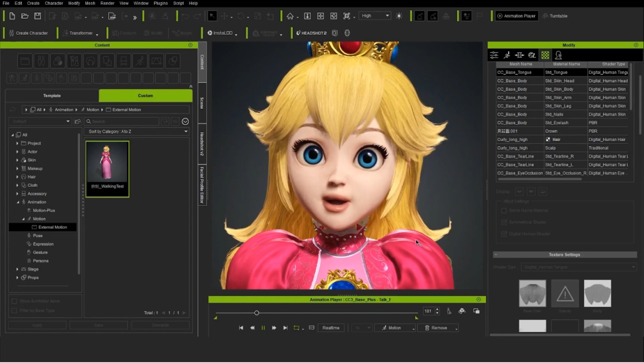644x363 pixels.
Task: Click the Redo arrow icon
Action: tap(197, 16)
